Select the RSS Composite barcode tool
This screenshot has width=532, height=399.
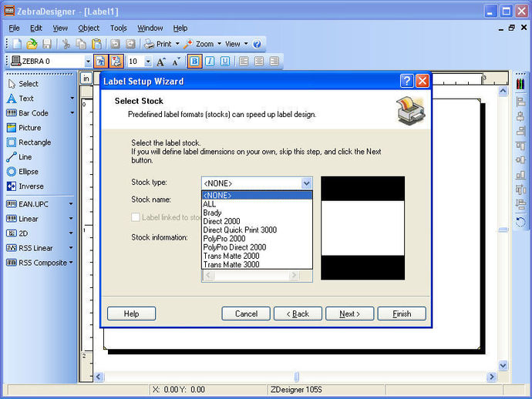37,263
